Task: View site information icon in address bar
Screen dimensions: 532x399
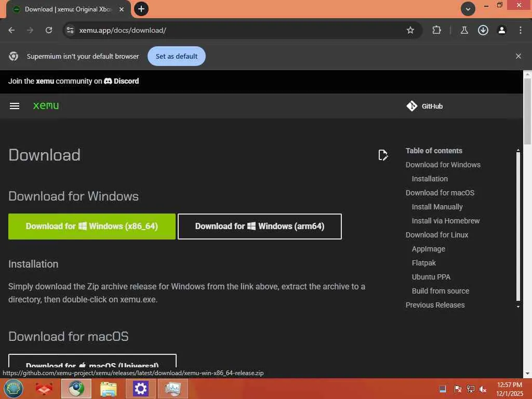Action: [x=70, y=30]
